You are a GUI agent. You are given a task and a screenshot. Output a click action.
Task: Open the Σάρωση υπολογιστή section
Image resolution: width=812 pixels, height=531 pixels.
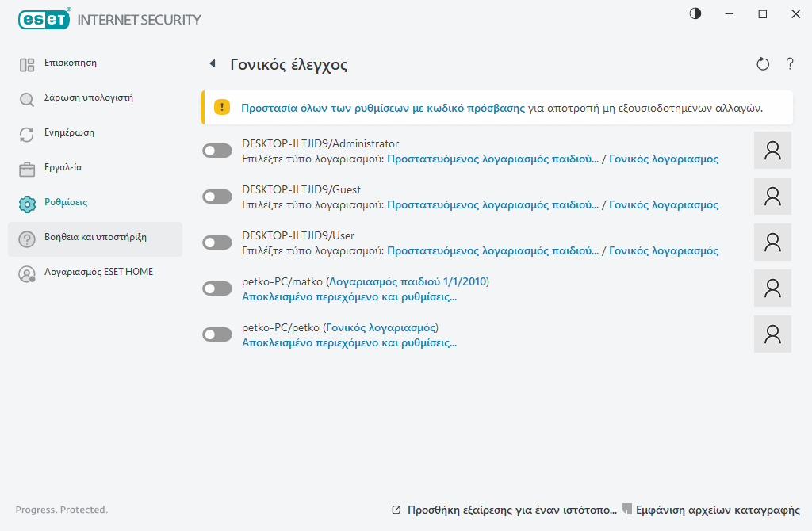87,98
